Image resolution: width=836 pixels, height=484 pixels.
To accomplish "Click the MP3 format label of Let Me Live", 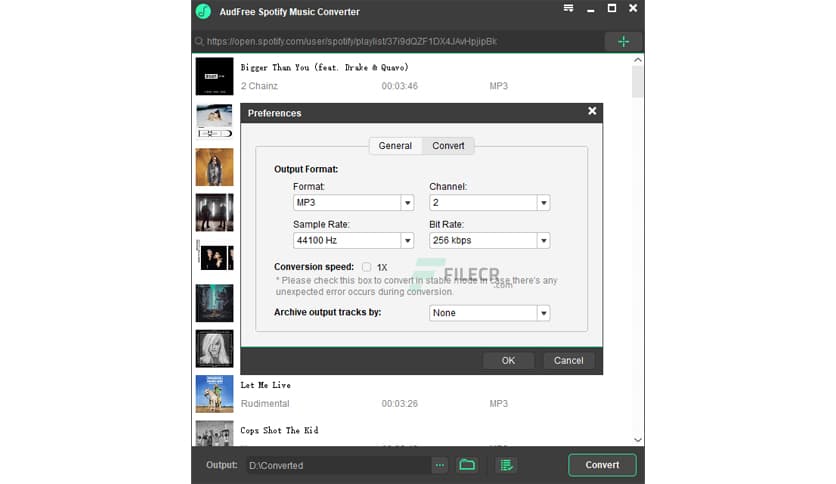I will click(x=499, y=404).
